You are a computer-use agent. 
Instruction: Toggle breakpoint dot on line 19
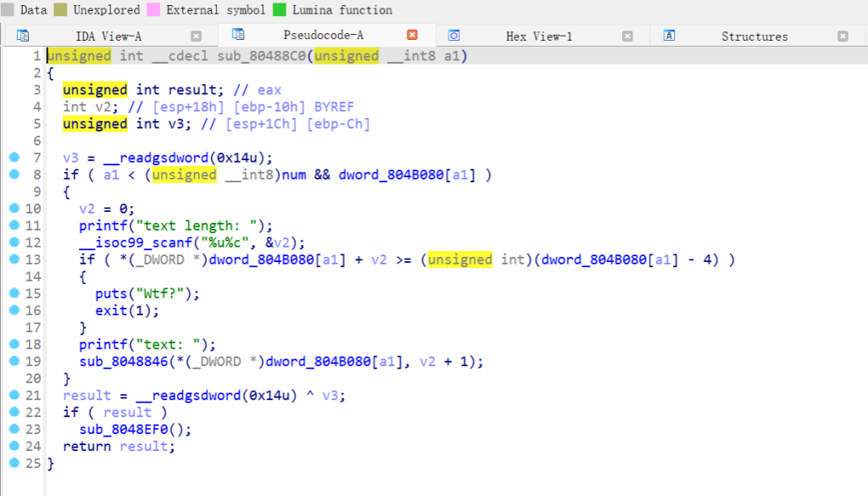14,361
